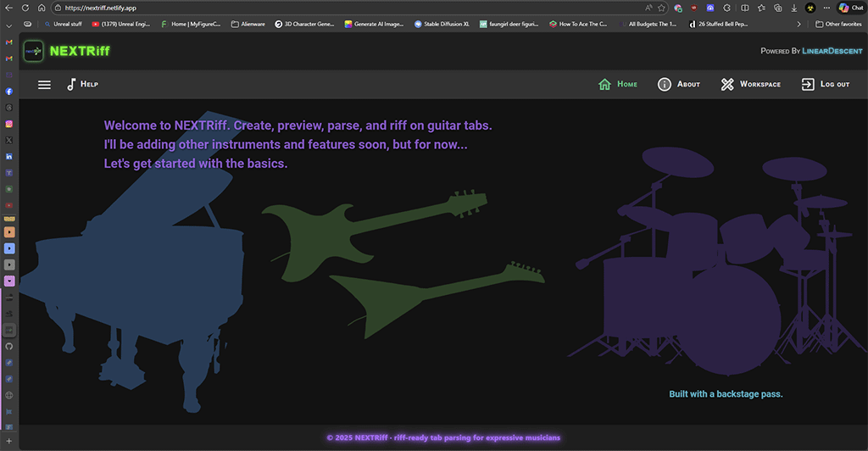This screenshot has height=451, width=868.
Task: Click the Log out arrow icon
Action: click(x=808, y=85)
